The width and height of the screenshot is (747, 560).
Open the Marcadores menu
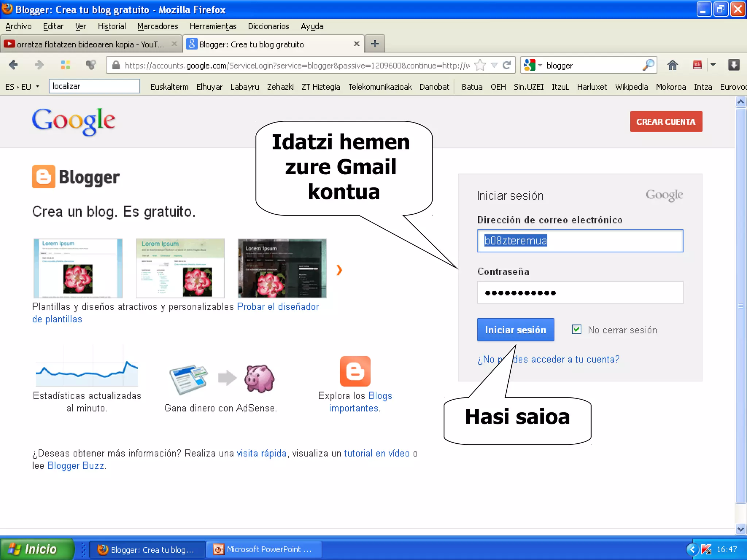[x=158, y=26]
